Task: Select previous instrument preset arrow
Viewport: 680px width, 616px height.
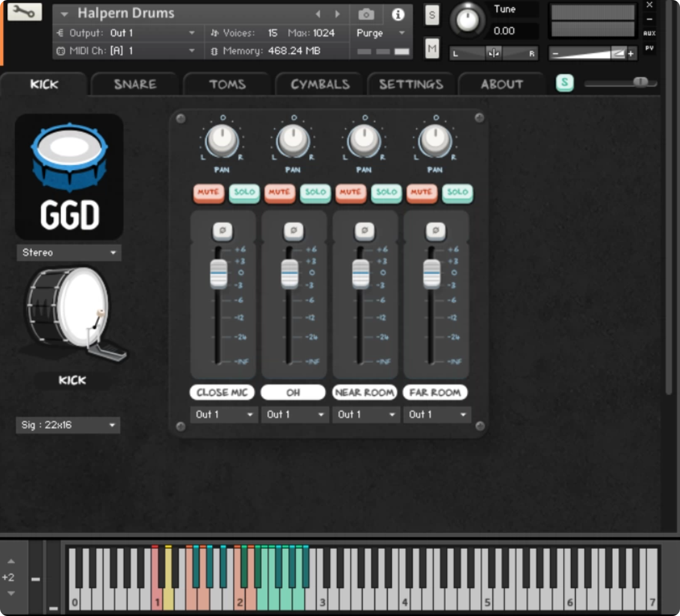Action: pos(318,14)
